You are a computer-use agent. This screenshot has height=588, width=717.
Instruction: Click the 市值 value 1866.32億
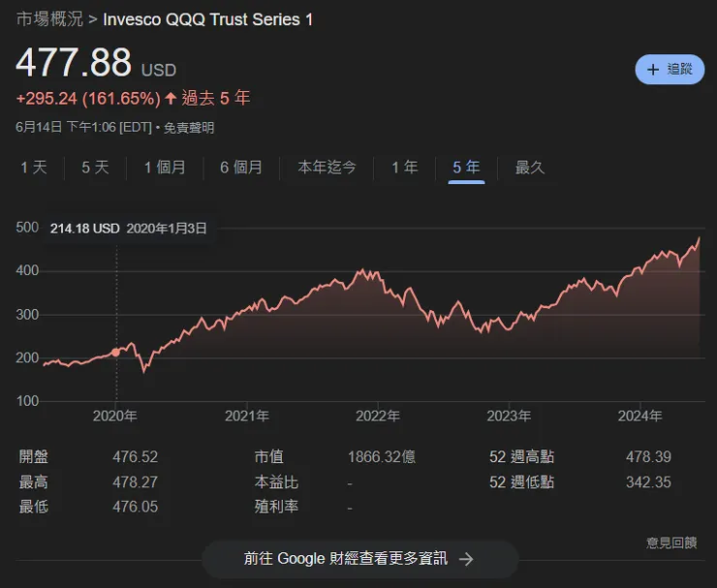(x=382, y=457)
